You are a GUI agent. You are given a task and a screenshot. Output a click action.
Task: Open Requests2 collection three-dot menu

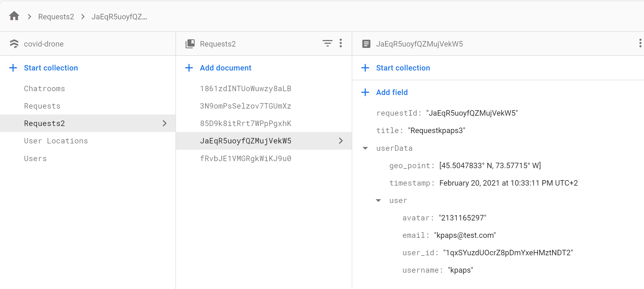coord(341,43)
